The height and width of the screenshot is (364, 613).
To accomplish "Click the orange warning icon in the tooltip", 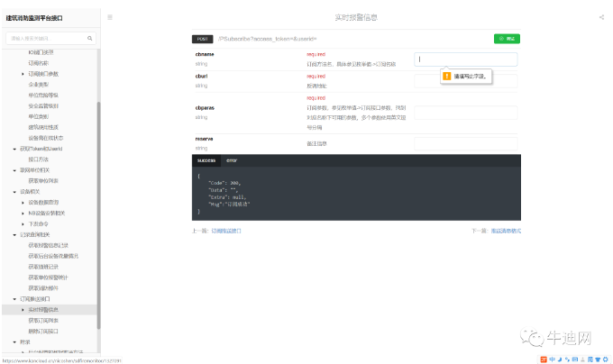I will pyautogui.click(x=447, y=77).
